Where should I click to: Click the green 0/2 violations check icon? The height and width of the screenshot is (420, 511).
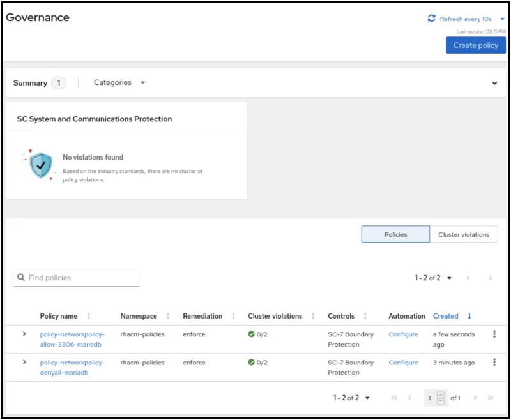pyautogui.click(x=252, y=334)
